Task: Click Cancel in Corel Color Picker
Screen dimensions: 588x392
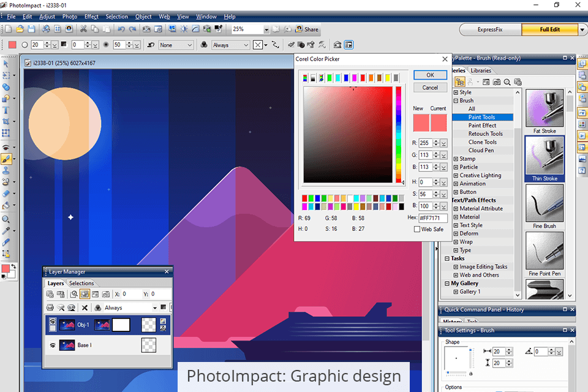Action: point(430,88)
